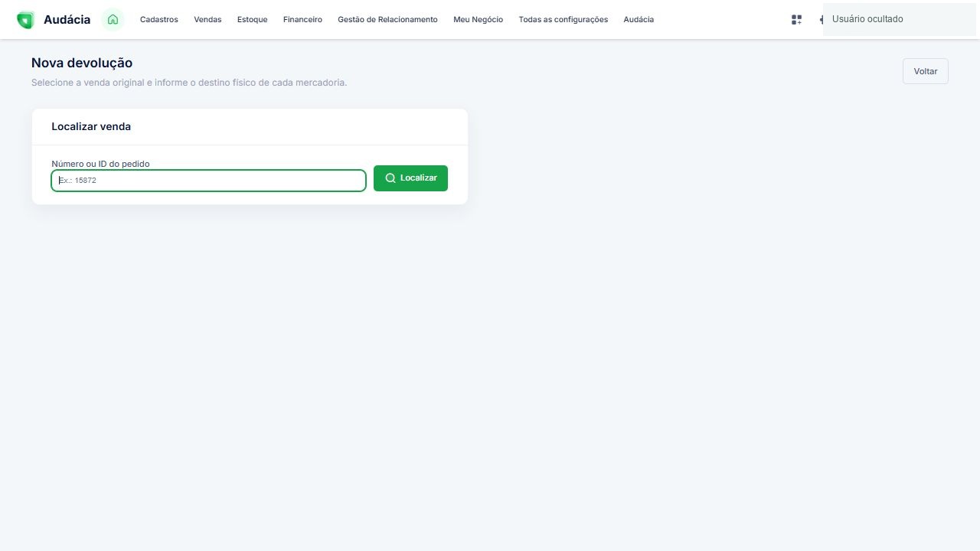Click the Localizar venda card title
980x551 pixels.
pos(91,126)
